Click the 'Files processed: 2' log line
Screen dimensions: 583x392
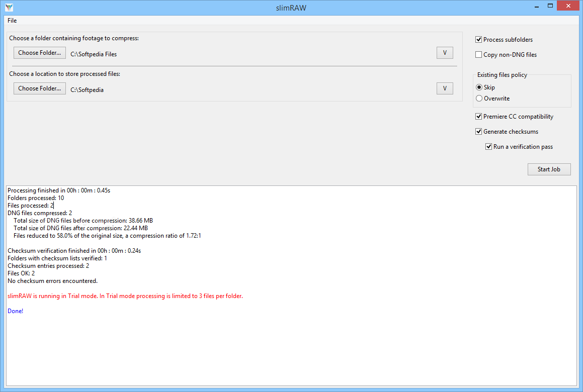tap(31, 206)
